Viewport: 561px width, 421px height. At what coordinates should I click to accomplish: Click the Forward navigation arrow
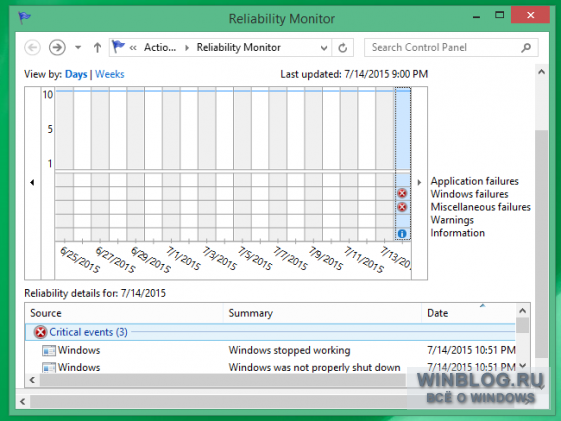pyautogui.click(x=57, y=47)
